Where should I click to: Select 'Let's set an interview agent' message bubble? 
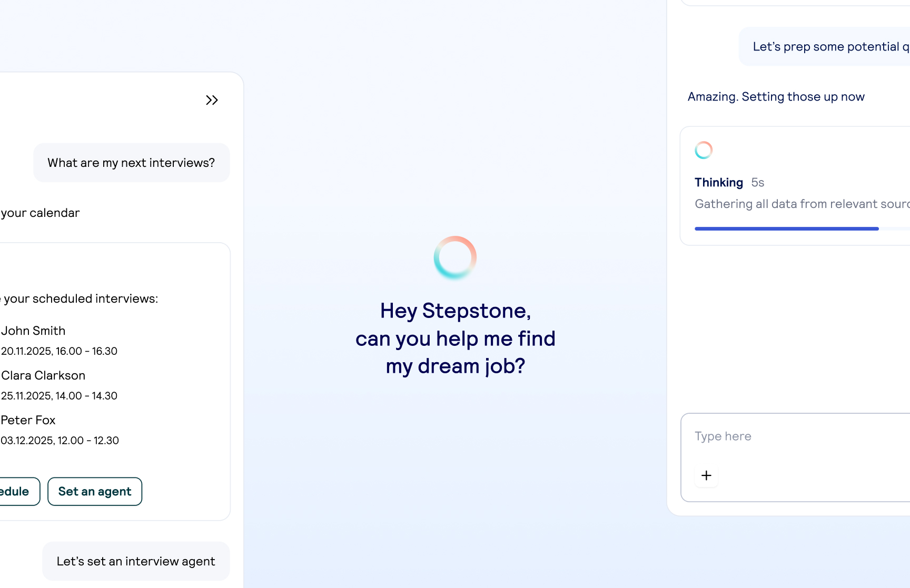pos(136,561)
